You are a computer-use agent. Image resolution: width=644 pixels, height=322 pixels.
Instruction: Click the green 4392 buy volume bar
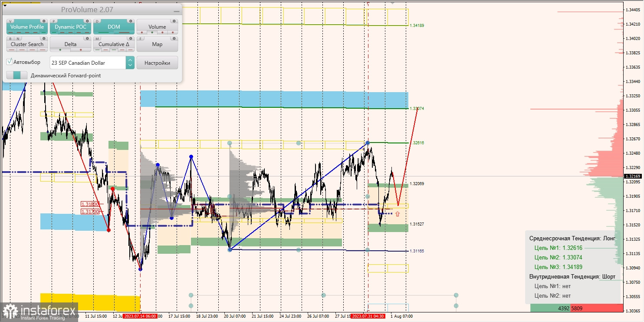[550, 308]
